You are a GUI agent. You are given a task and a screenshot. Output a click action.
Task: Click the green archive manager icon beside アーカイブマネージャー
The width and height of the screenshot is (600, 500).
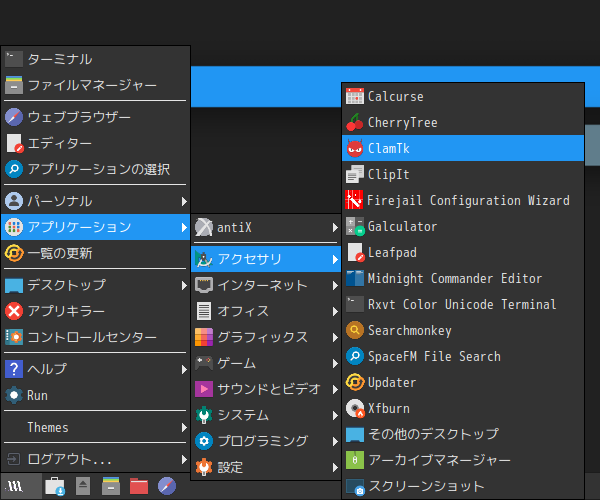[355, 460]
